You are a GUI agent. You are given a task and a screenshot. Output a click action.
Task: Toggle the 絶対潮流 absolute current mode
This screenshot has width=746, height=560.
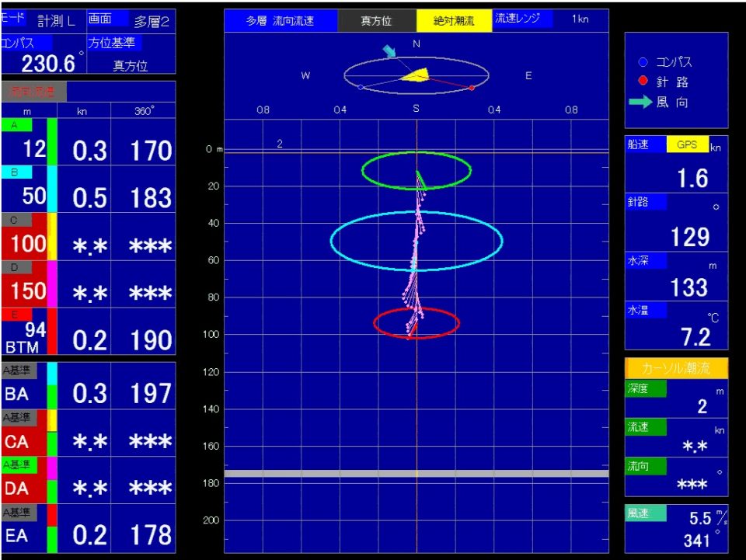point(454,21)
